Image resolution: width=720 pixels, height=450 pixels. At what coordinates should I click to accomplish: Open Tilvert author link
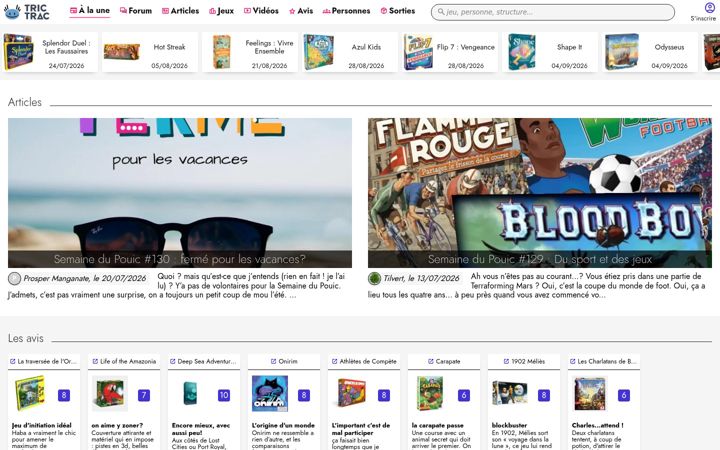click(x=421, y=278)
